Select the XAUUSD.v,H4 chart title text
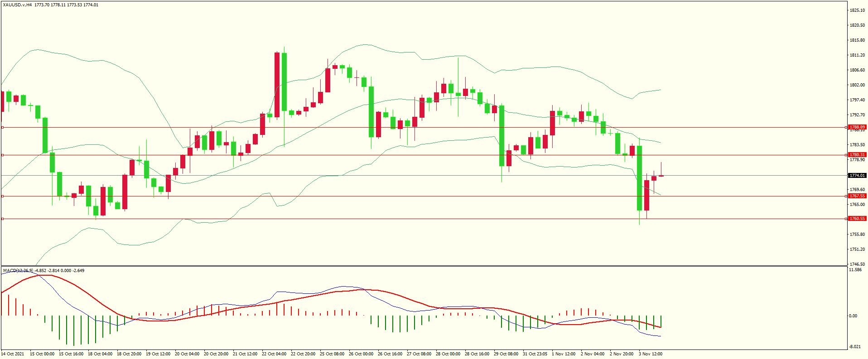The image size is (868, 359). (x=17, y=5)
